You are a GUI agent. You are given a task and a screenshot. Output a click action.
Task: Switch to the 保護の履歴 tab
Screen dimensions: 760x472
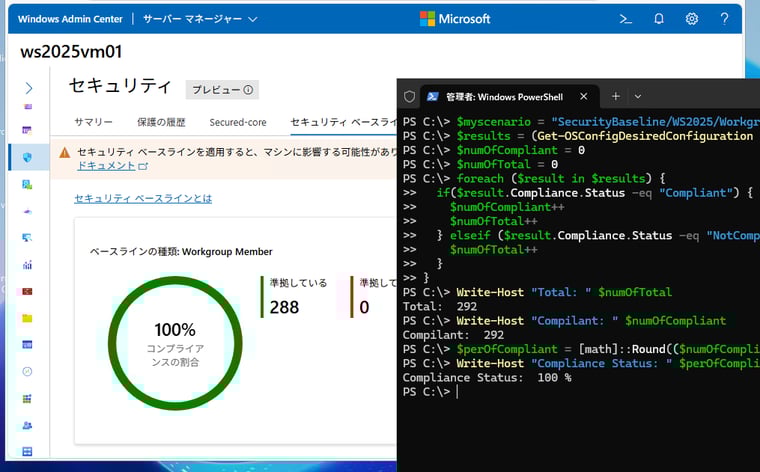161,122
